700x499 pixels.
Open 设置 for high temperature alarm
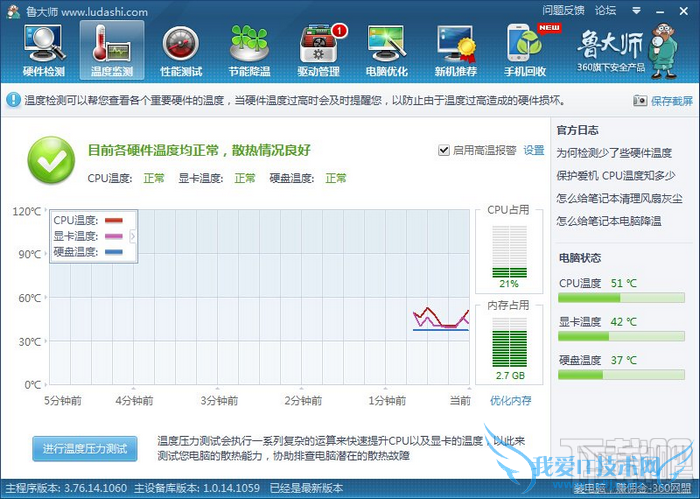click(x=534, y=150)
